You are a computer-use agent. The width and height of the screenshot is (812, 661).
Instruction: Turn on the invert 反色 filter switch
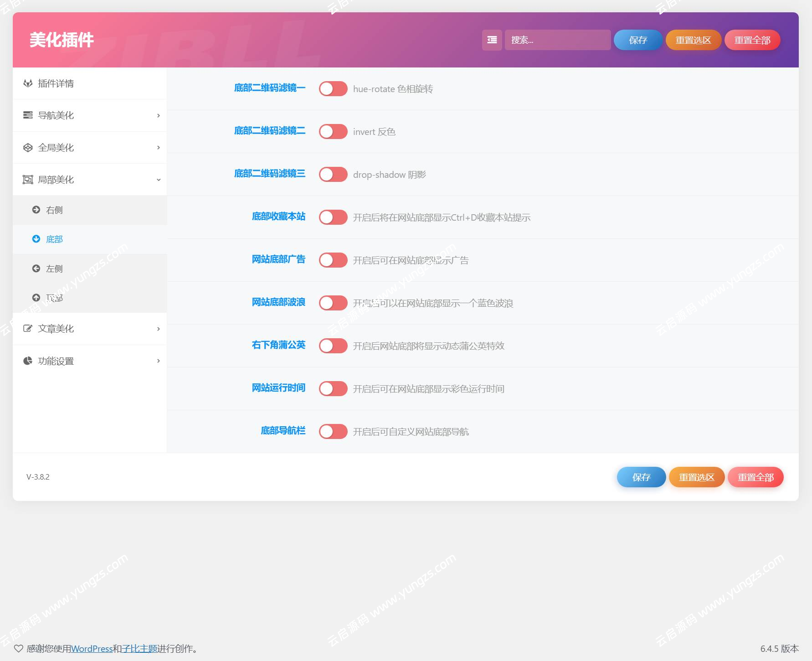(x=333, y=131)
